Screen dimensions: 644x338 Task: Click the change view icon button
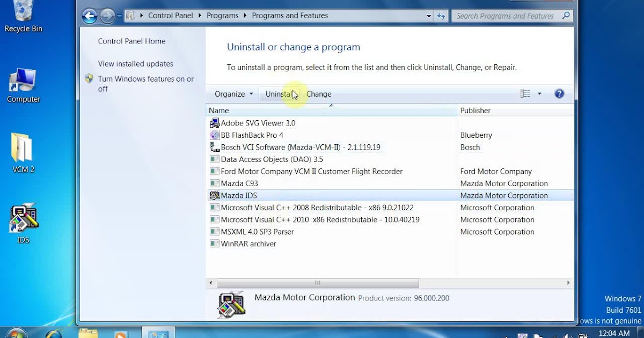pos(525,94)
